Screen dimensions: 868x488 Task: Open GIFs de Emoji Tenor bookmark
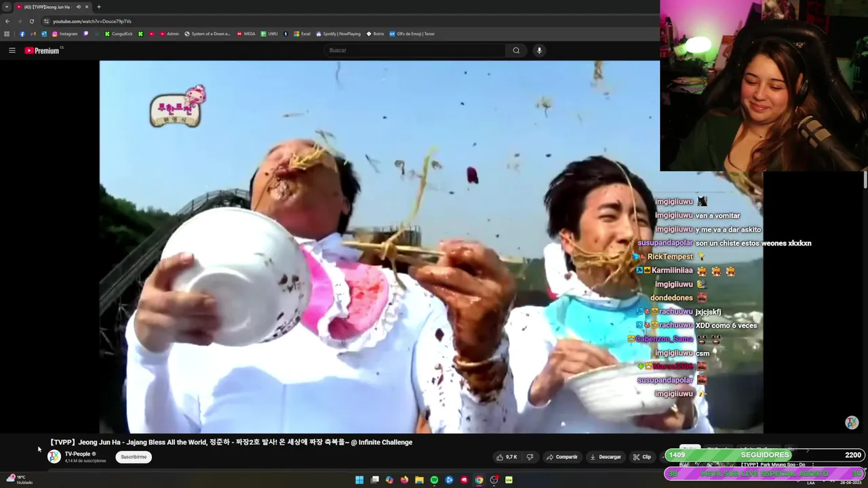[x=412, y=34]
